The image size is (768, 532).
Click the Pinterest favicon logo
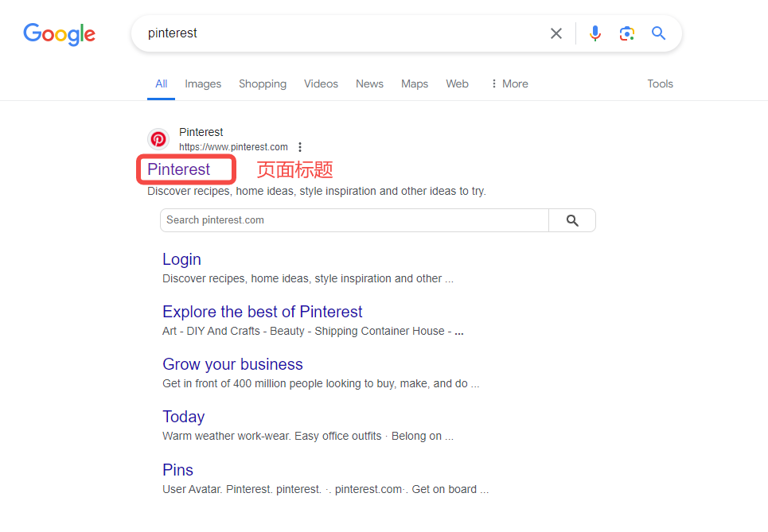(x=158, y=139)
